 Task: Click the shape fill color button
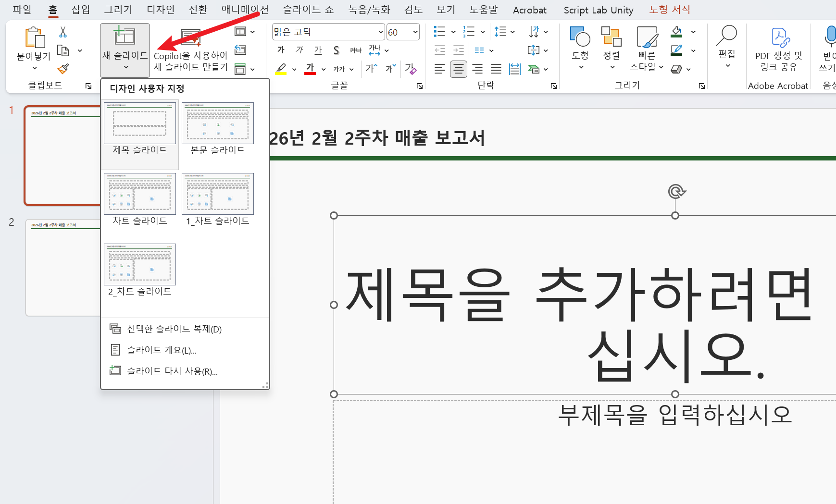pyautogui.click(x=677, y=32)
